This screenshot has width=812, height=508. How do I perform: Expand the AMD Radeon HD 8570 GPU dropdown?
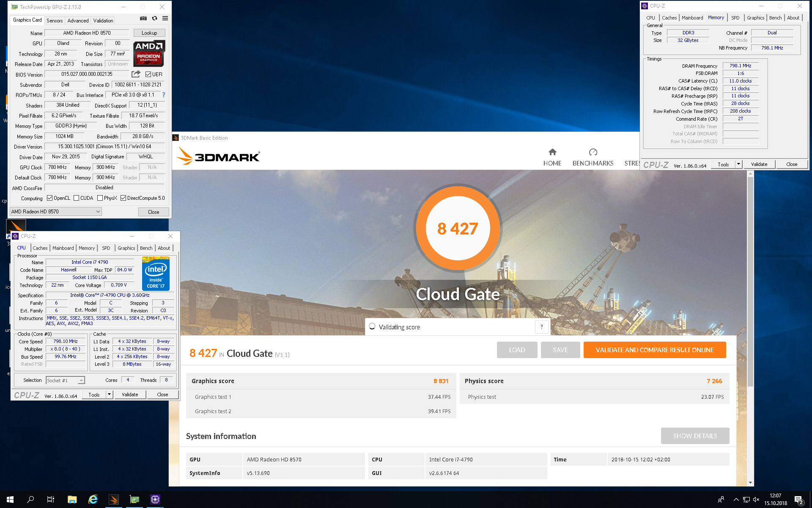(x=55, y=212)
